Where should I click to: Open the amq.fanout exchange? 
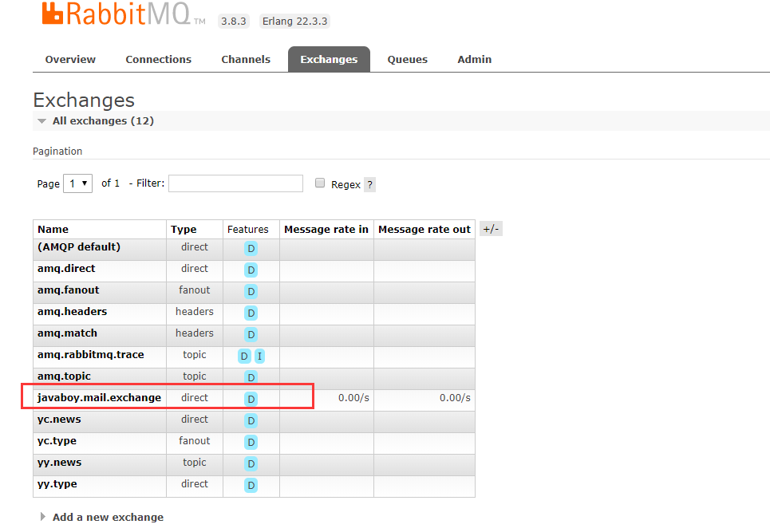69,290
